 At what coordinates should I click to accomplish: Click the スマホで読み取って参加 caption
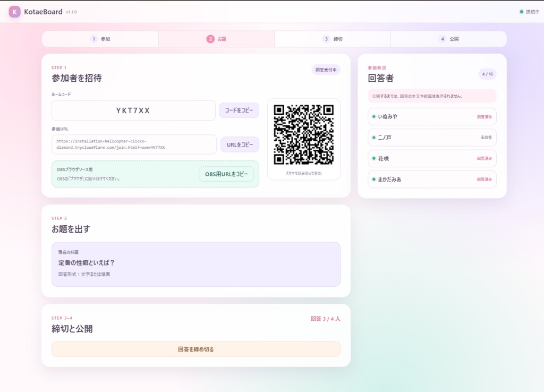[303, 173]
